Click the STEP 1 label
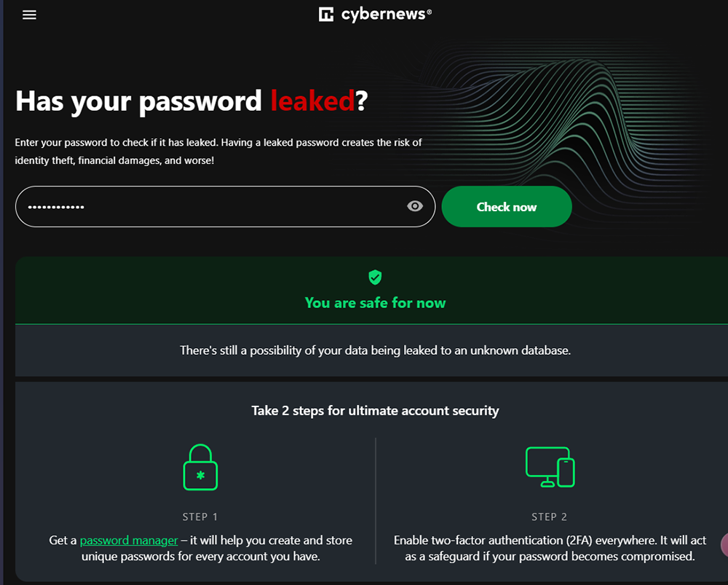The height and width of the screenshot is (585, 728). tap(200, 517)
